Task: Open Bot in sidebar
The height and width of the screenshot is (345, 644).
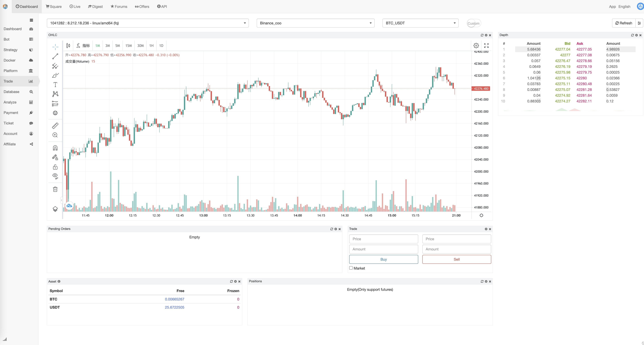Action: click(19, 39)
